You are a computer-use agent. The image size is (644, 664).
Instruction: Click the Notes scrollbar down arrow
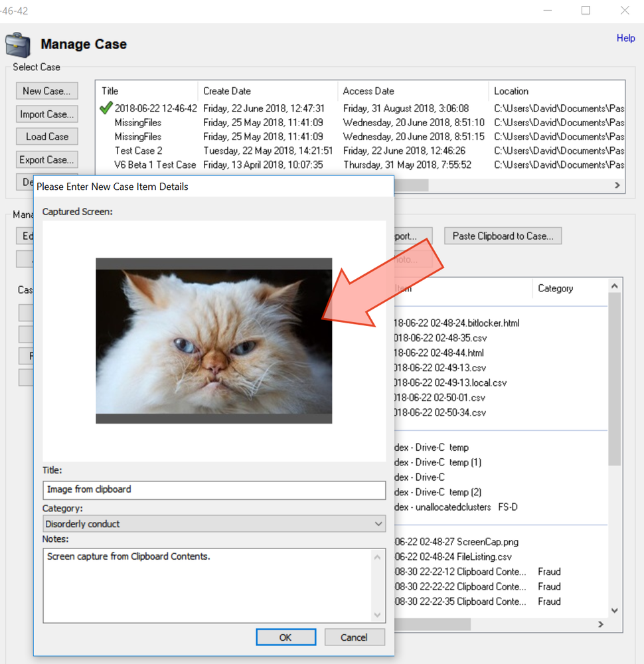tap(378, 615)
